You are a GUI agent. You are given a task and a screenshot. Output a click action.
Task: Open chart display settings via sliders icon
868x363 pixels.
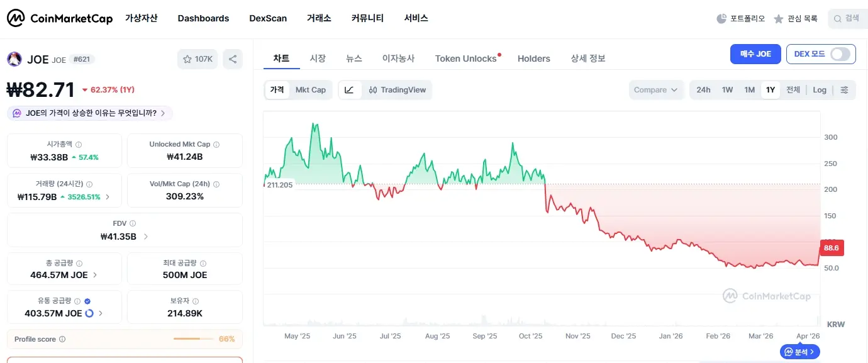click(x=845, y=89)
